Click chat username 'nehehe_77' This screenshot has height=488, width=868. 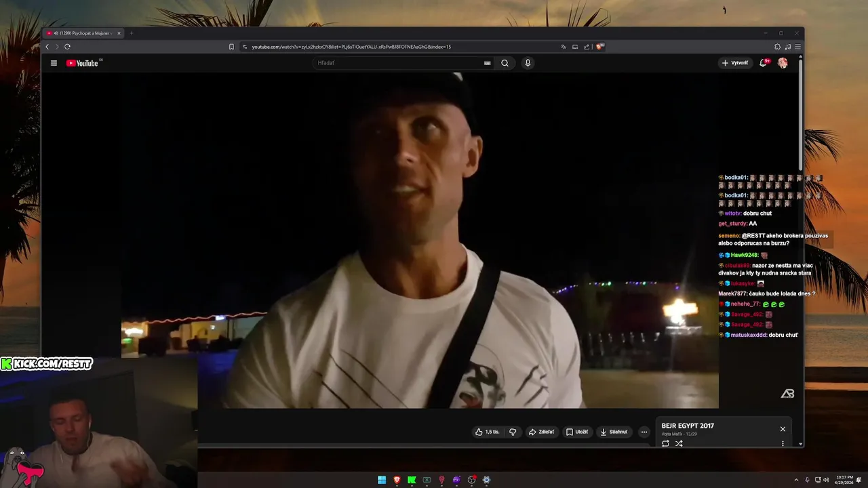(745, 304)
